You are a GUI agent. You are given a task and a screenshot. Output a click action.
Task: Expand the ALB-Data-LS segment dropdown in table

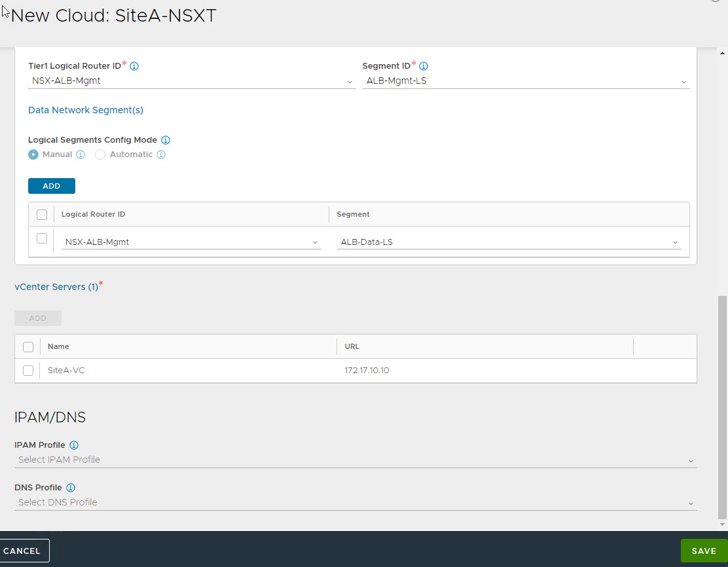[x=509, y=242]
